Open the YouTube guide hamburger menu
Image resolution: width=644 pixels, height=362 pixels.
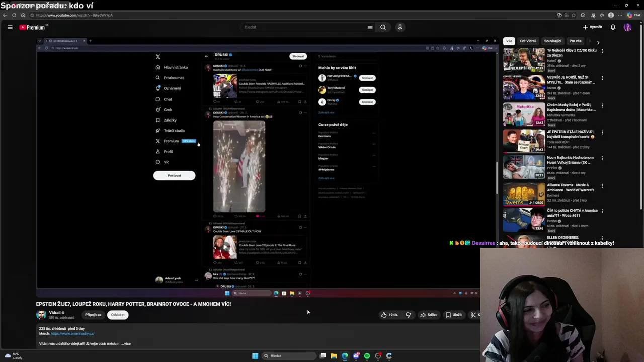pyautogui.click(x=10, y=27)
